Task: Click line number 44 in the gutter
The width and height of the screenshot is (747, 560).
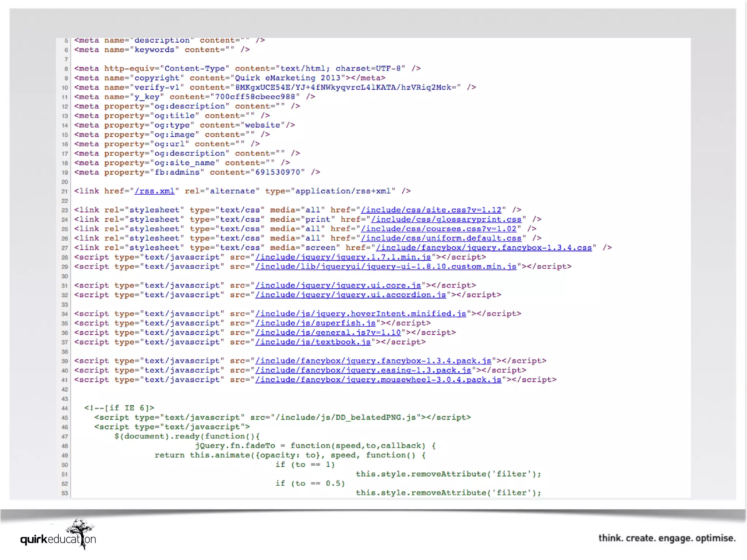Action: click(65, 408)
